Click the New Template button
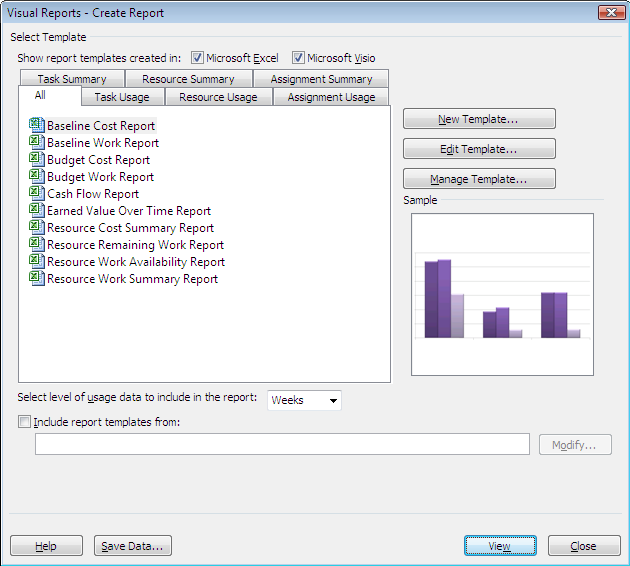The height and width of the screenshot is (566, 630). (479, 120)
